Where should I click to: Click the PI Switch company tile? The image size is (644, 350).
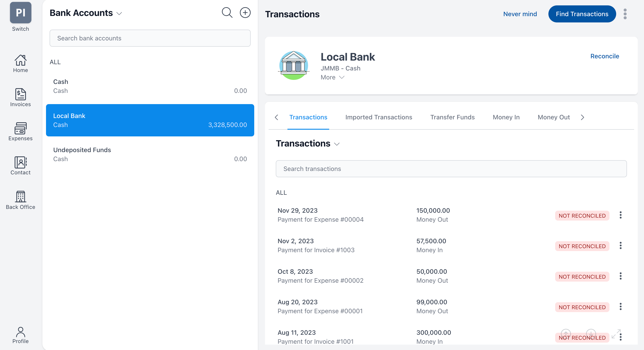20,13
